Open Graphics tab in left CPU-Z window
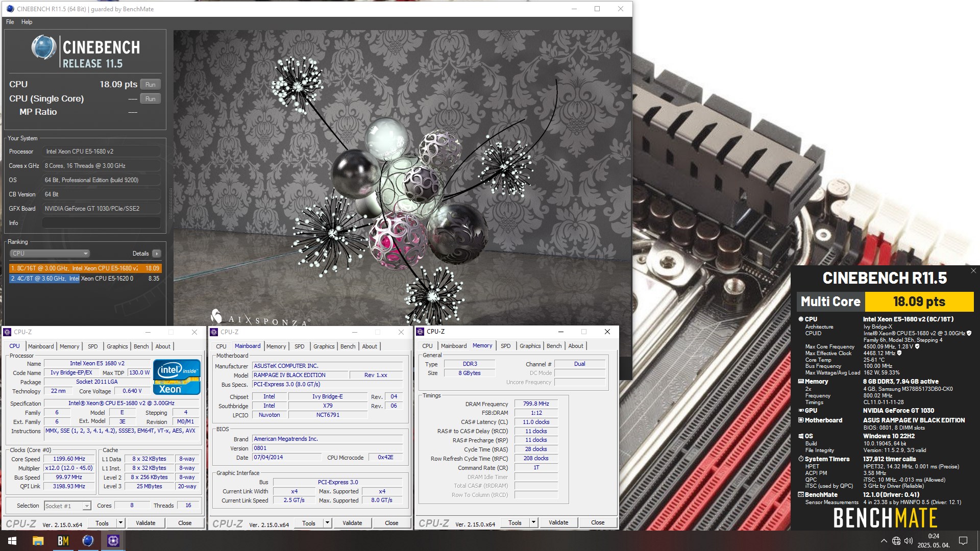 click(x=117, y=346)
